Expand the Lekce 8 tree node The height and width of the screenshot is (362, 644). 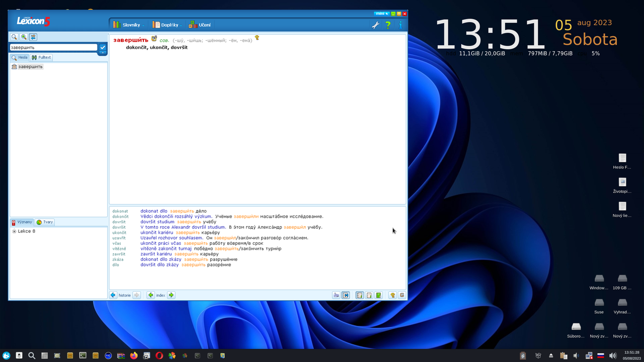pyautogui.click(x=14, y=231)
